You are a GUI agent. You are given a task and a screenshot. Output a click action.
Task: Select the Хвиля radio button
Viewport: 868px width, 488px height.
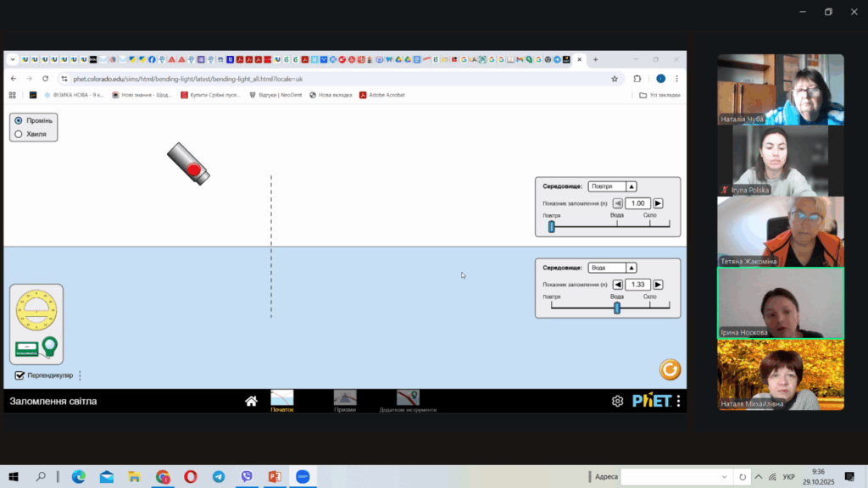pyautogui.click(x=19, y=134)
